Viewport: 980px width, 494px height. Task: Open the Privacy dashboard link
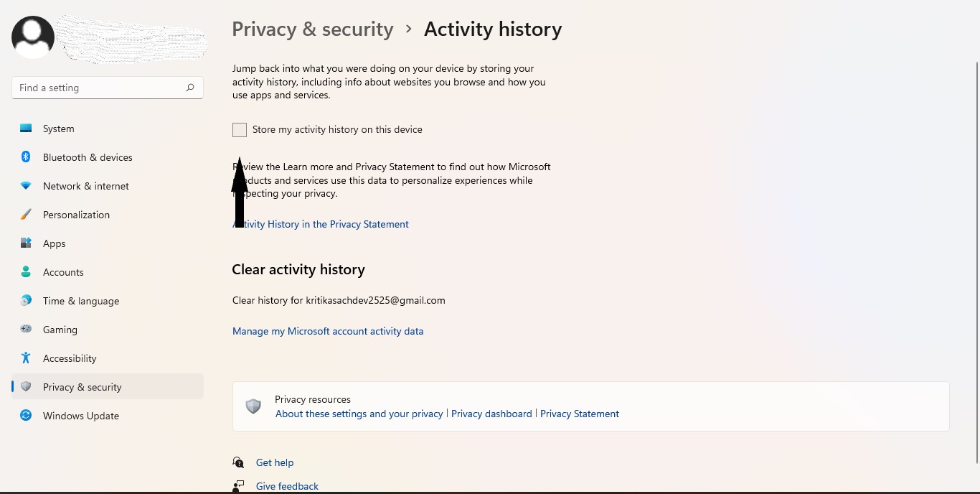pos(491,414)
